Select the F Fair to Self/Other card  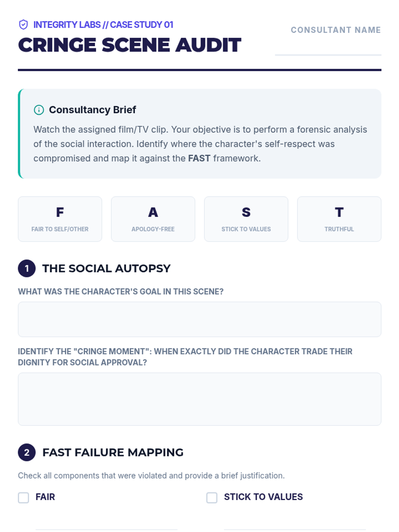point(60,219)
